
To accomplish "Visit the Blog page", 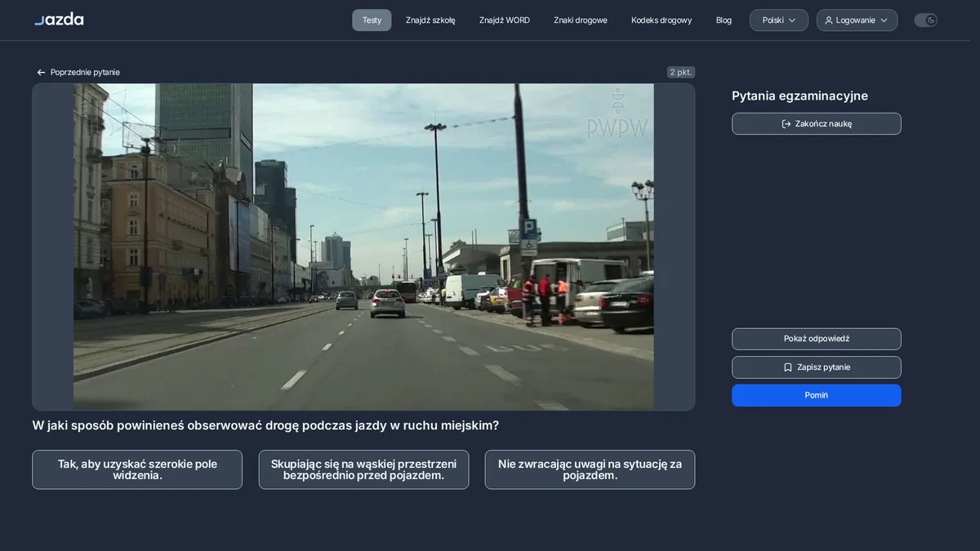I will [724, 20].
